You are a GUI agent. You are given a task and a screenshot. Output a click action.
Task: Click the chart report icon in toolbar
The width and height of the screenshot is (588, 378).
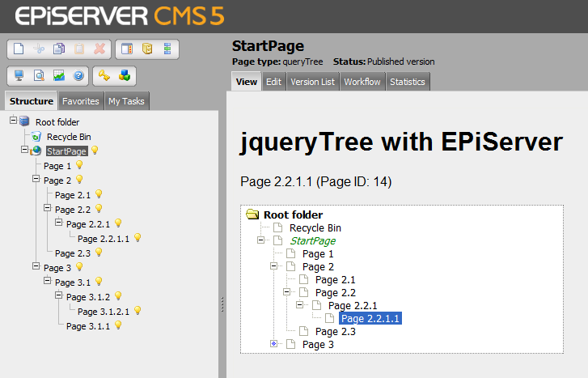coord(59,75)
